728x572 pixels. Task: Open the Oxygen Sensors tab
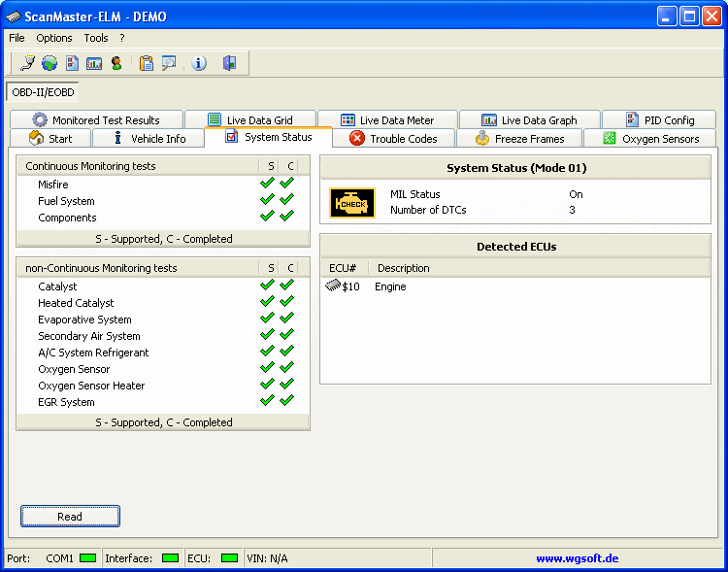(651, 139)
